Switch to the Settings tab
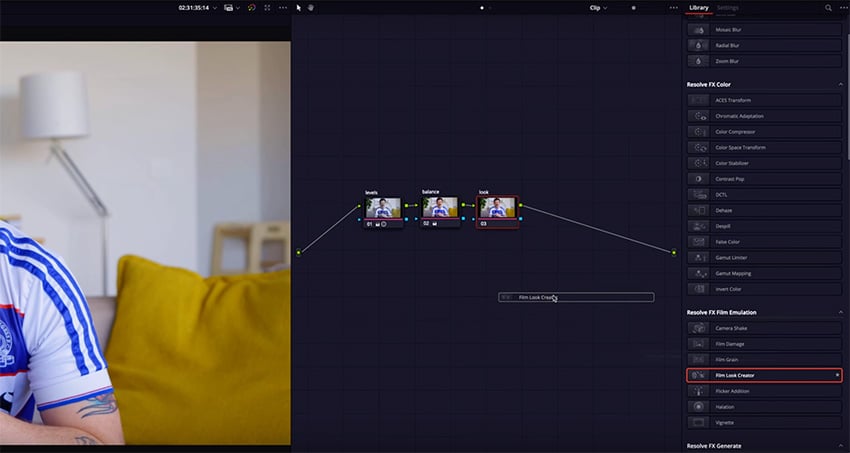Image resolution: width=850 pixels, height=453 pixels. click(x=727, y=8)
